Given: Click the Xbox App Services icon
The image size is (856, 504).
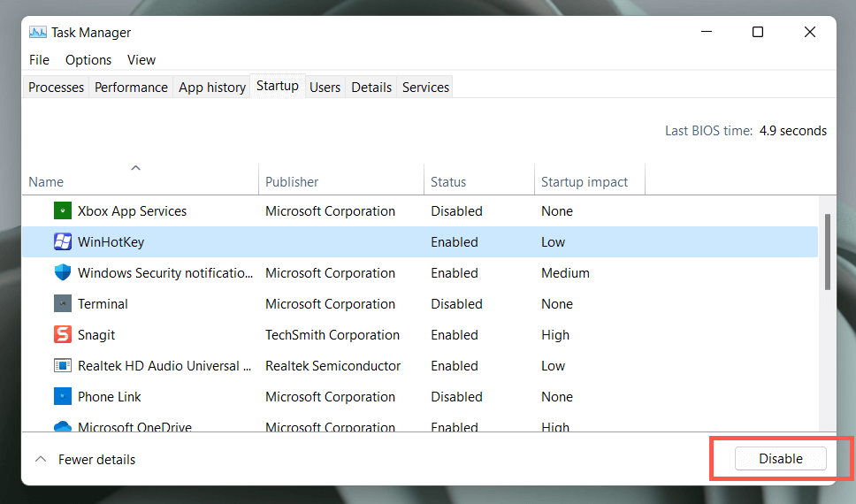Looking at the screenshot, I should (62, 211).
